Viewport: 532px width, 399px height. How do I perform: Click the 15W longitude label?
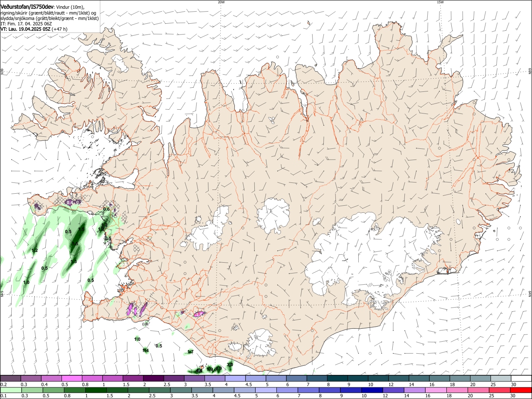(x=440, y=2)
